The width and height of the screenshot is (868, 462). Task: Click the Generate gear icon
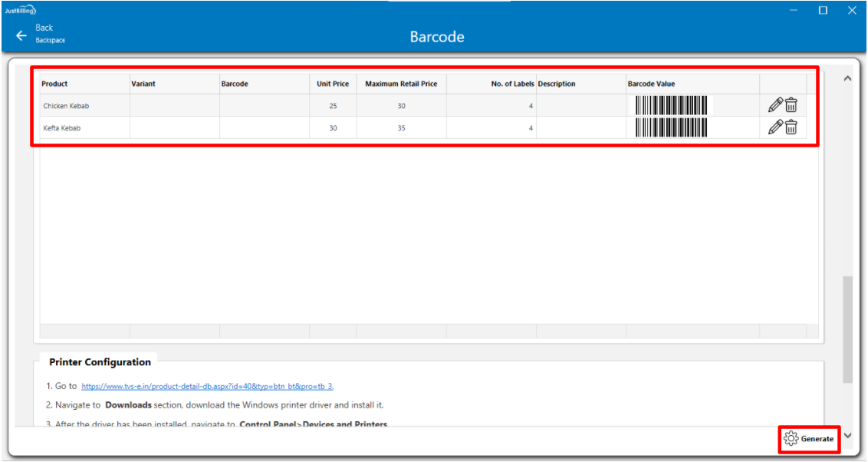[x=791, y=439]
